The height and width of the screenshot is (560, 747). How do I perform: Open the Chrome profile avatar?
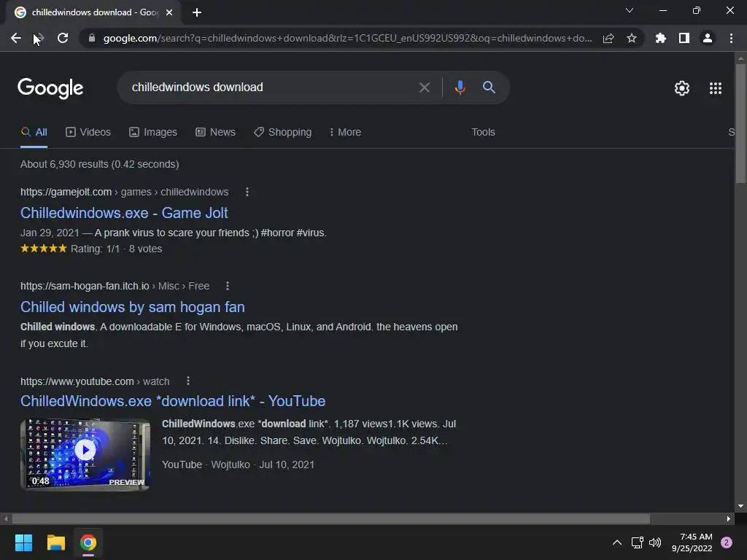(x=708, y=38)
